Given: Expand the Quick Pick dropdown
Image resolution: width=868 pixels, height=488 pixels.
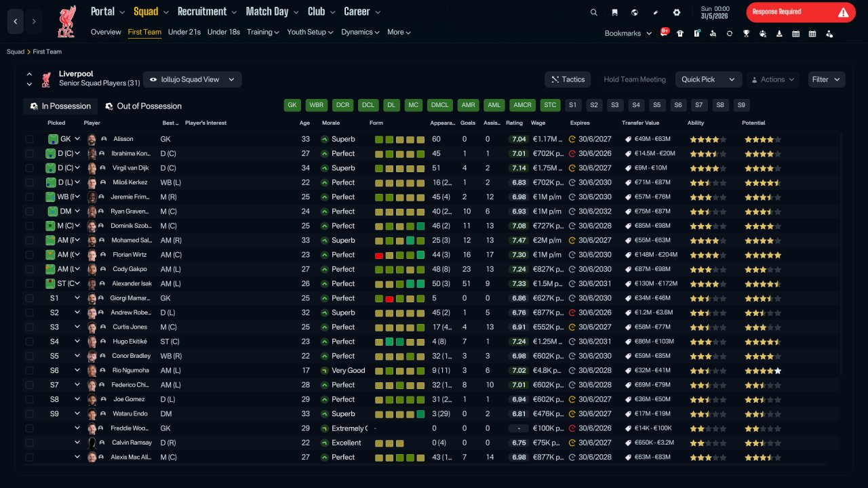Looking at the screenshot, I should point(708,79).
